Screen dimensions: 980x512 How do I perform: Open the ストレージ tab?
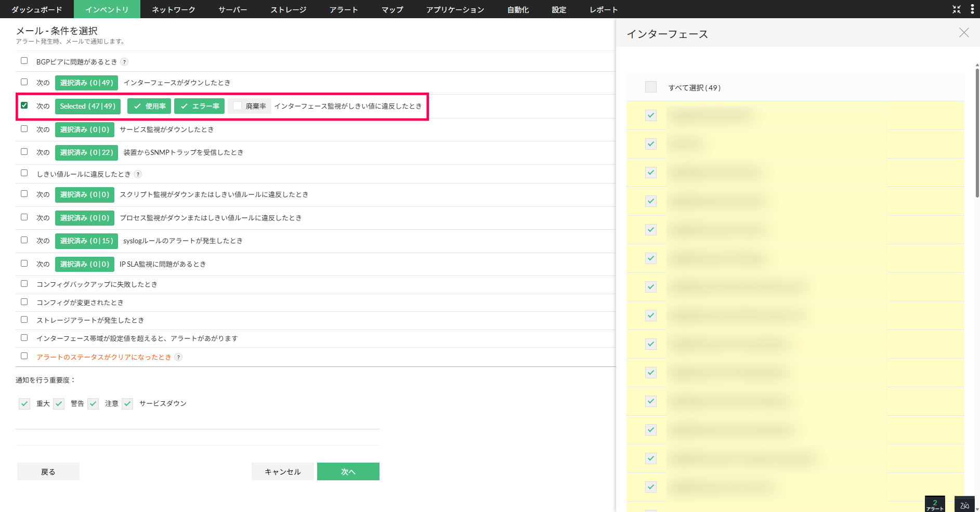click(289, 9)
